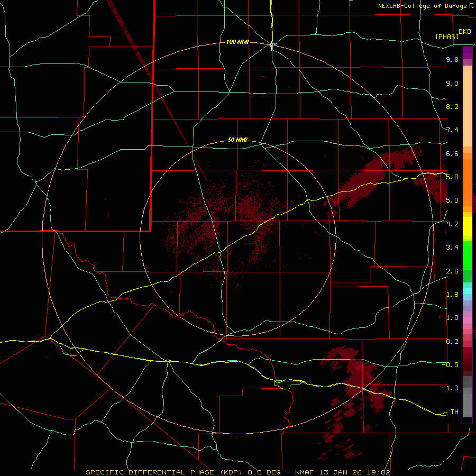Pick the bright green band on the color bar
Image resolution: width=476 pixels, height=476 pixels.
[467, 256]
